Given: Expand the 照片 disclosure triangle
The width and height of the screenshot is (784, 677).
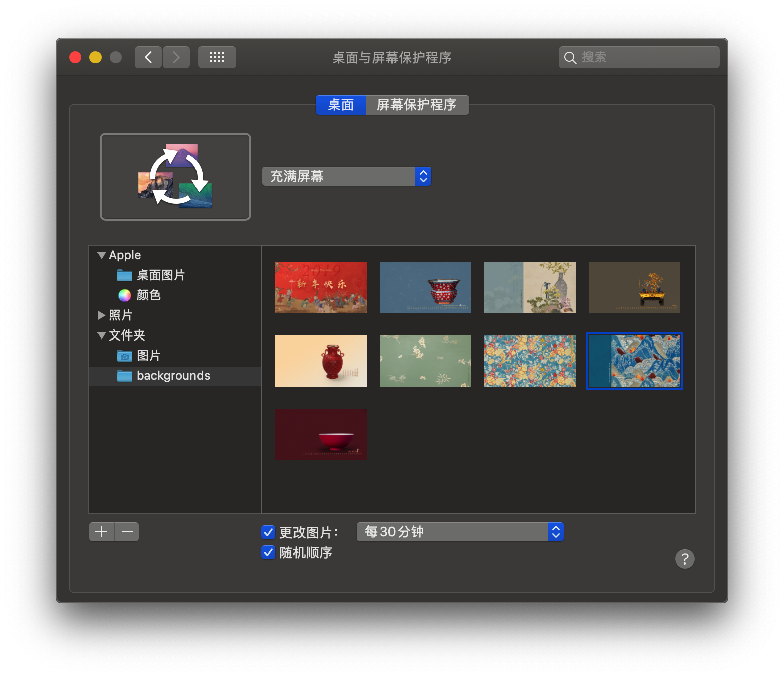Looking at the screenshot, I should (101, 315).
